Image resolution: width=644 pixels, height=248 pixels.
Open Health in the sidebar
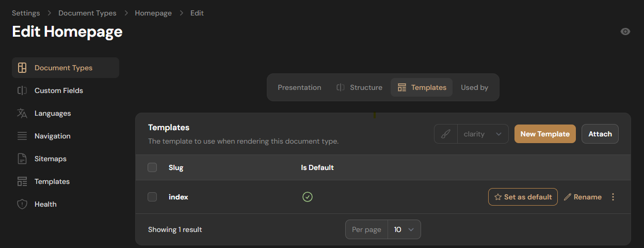(x=66, y=204)
